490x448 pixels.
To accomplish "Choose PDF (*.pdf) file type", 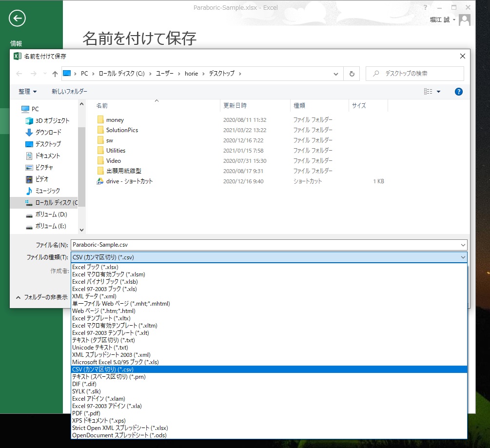I will (x=269, y=413).
